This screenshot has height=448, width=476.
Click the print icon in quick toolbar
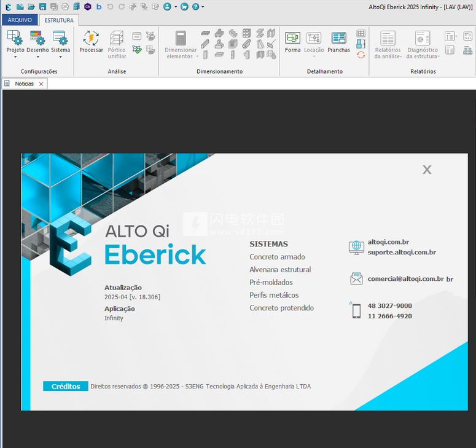(65, 7)
